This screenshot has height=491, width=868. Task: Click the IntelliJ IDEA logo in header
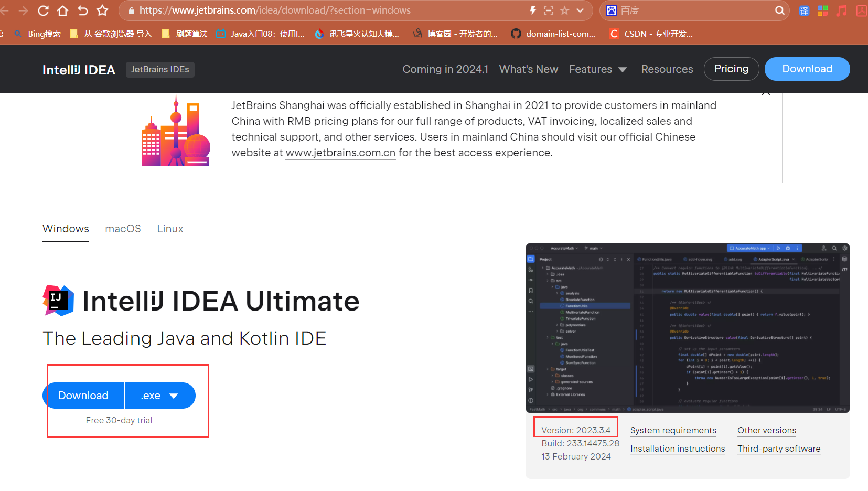click(x=79, y=70)
